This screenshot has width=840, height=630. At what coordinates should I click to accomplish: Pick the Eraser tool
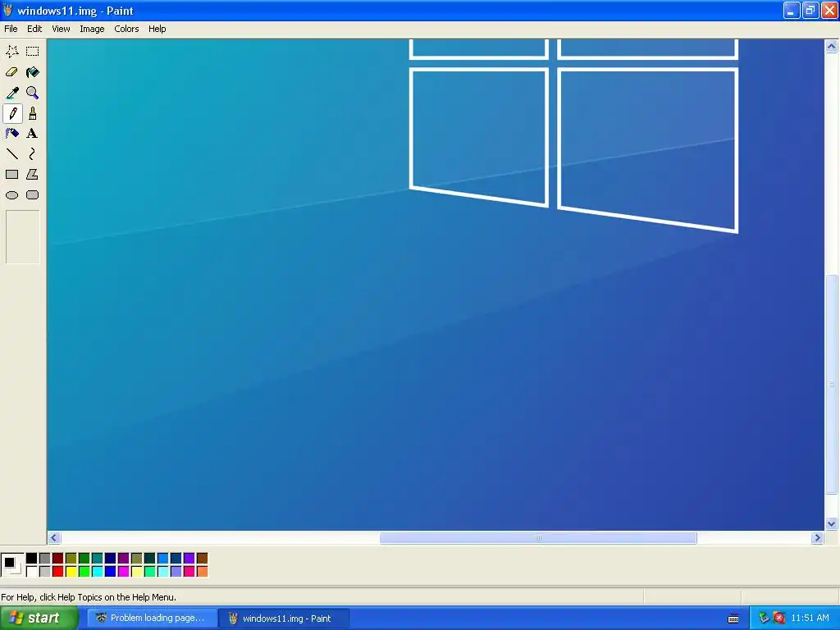tap(11, 72)
